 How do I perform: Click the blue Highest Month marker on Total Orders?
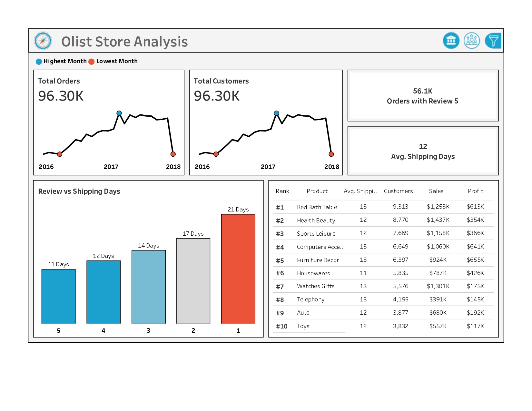pyautogui.click(x=119, y=113)
